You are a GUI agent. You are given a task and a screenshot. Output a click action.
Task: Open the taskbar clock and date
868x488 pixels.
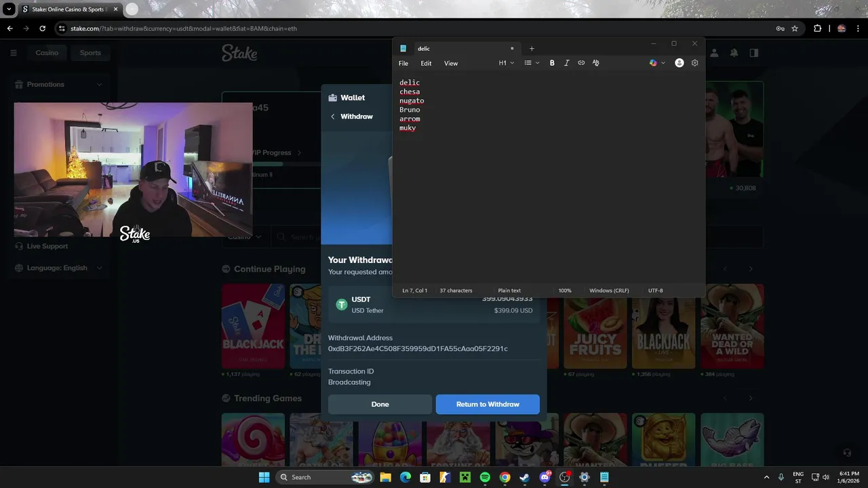tap(848, 477)
